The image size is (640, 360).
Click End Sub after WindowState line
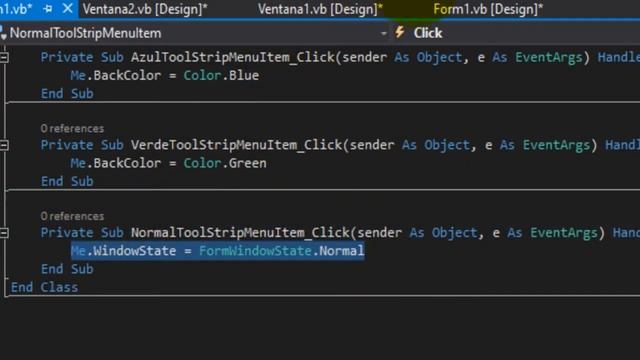tap(67, 269)
